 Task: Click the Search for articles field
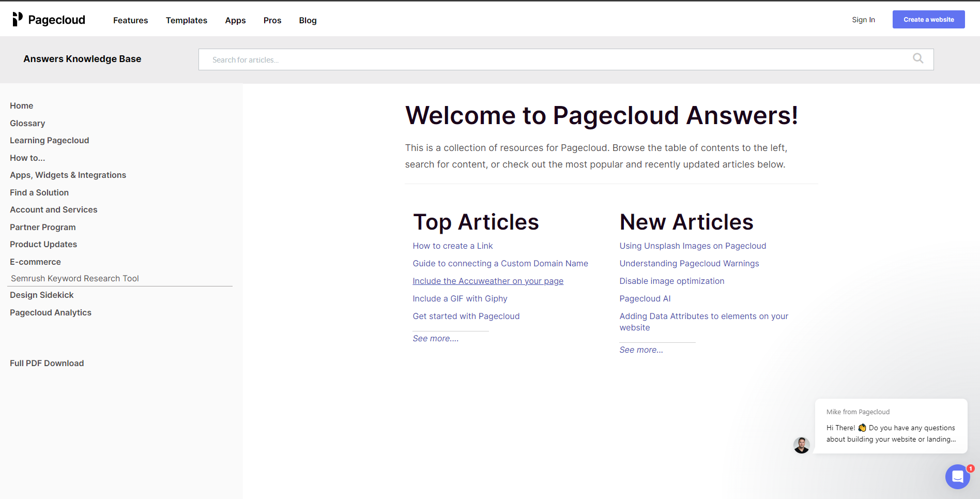pyautogui.click(x=566, y=59)
